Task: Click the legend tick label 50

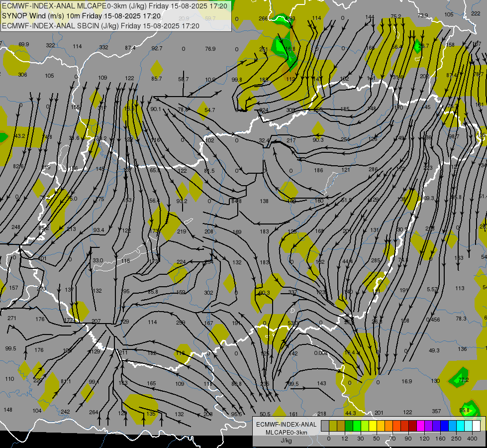Action: coord(377,439)
